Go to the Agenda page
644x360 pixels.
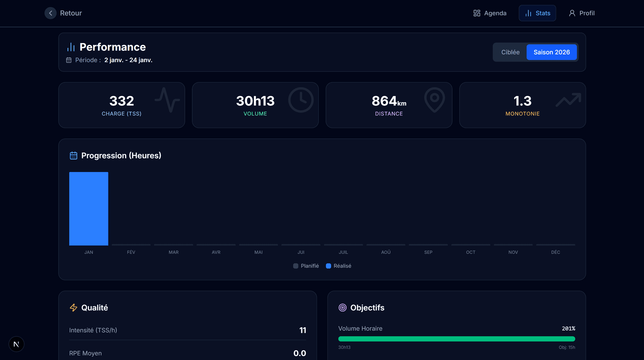tap(495, 13)
